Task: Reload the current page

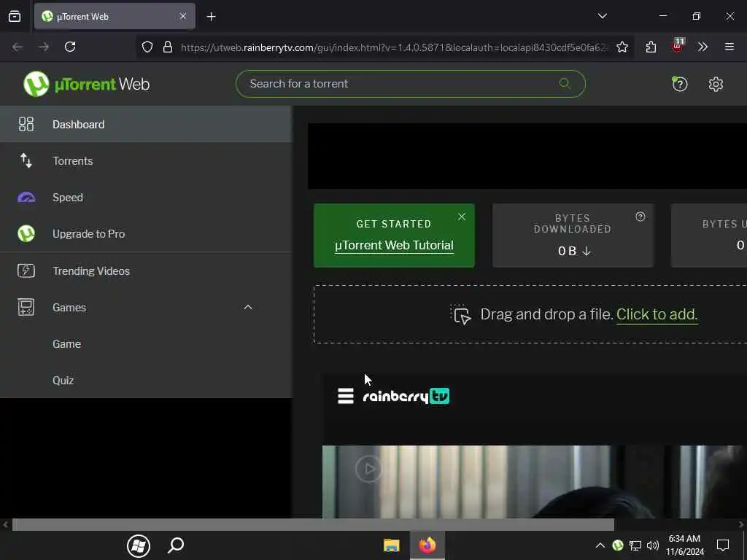Action: coord(70,47)
